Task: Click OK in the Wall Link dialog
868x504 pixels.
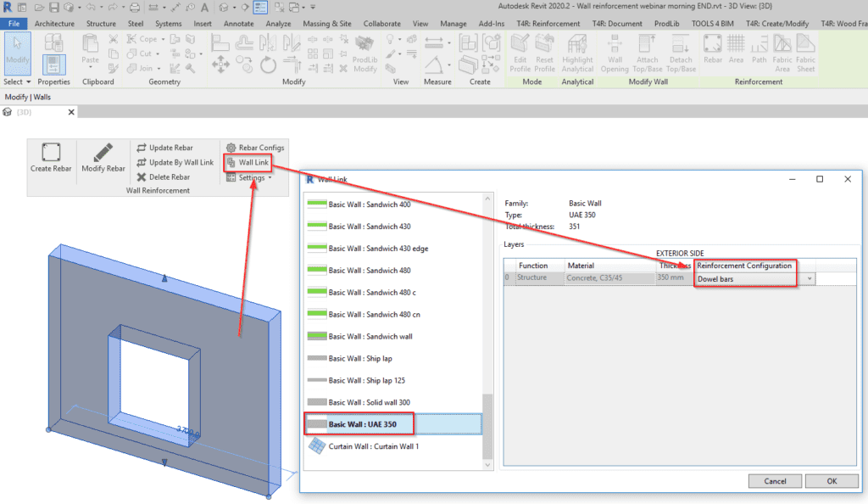Action: tap(832, 481)
